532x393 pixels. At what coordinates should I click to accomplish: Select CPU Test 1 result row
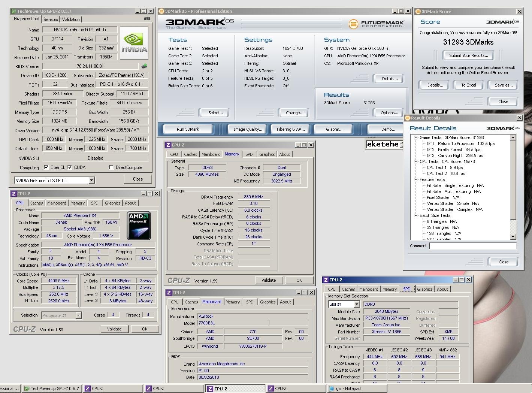coord(445,167)
